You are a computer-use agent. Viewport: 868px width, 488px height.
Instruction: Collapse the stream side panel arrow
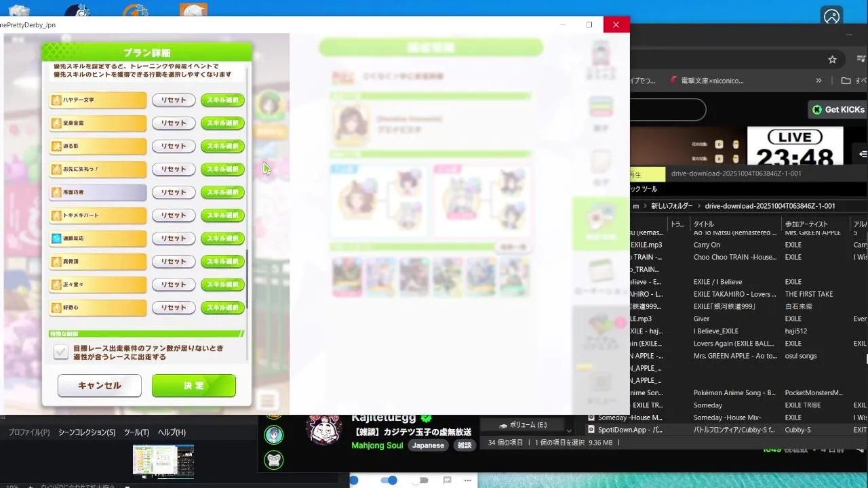pyautogui.click(x=863, y=155)
